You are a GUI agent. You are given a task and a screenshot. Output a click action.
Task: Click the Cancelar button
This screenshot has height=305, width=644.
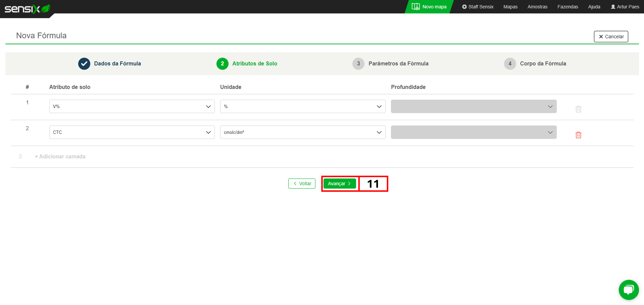pyautogui.click(x=611, y=36)
